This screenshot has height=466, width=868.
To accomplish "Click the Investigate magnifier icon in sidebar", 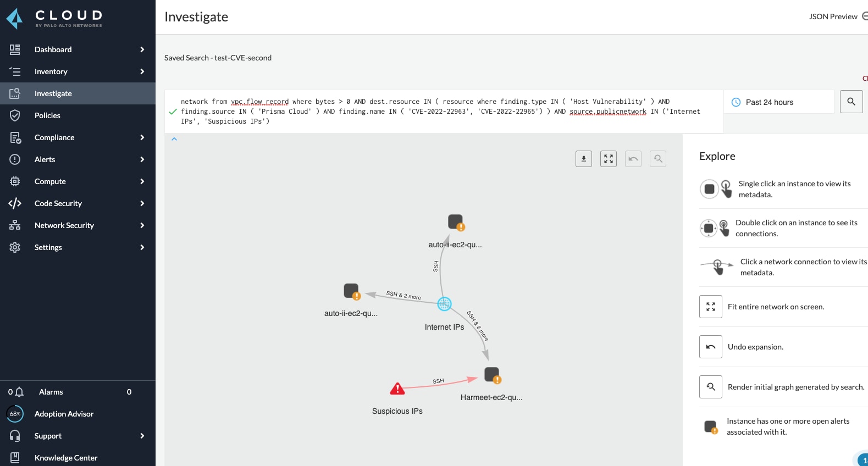I will coord(15,93).
